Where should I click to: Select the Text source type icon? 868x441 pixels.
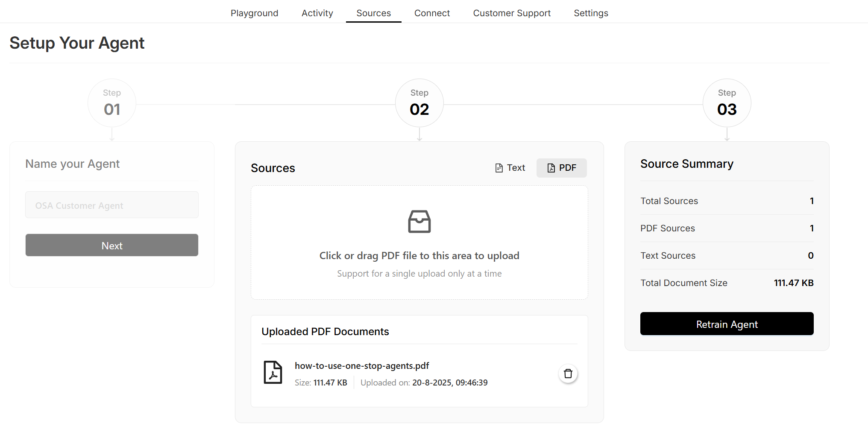click(x=498, y=168)
